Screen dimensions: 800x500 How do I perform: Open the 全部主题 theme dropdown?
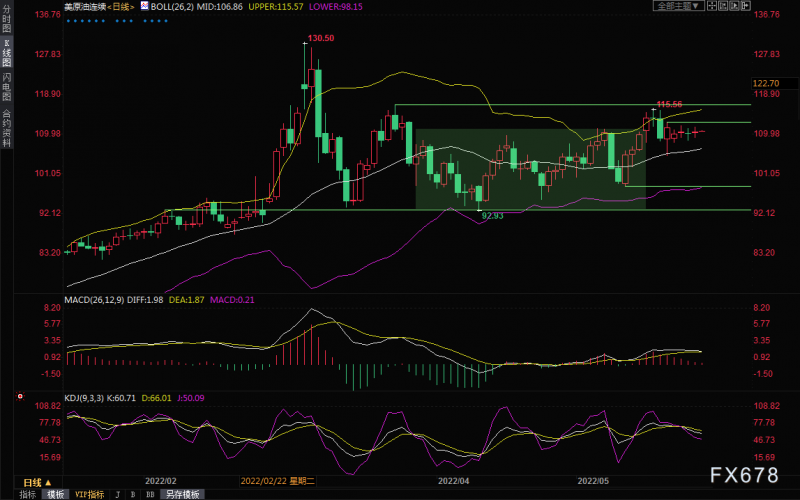click(x=679, y=6)
